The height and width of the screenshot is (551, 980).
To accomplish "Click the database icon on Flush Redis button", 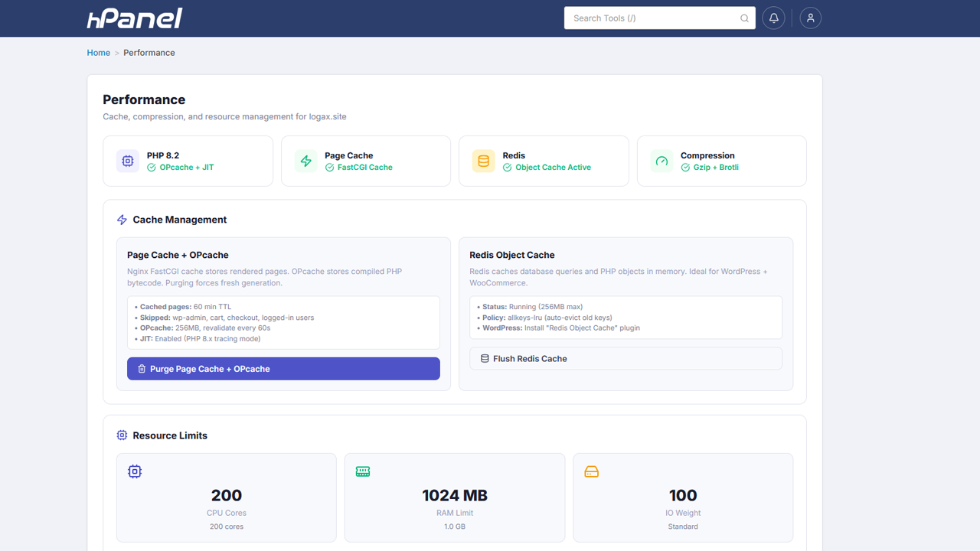I will click(484, 358).
